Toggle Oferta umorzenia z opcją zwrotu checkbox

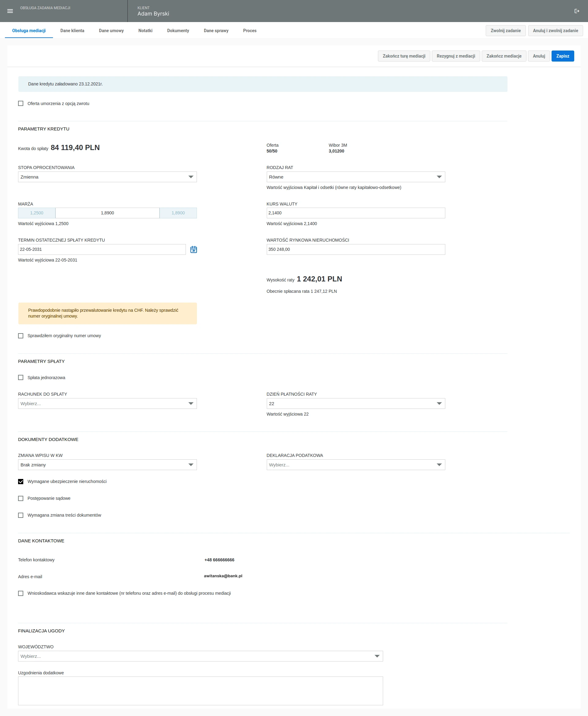[x=21, y=104]
